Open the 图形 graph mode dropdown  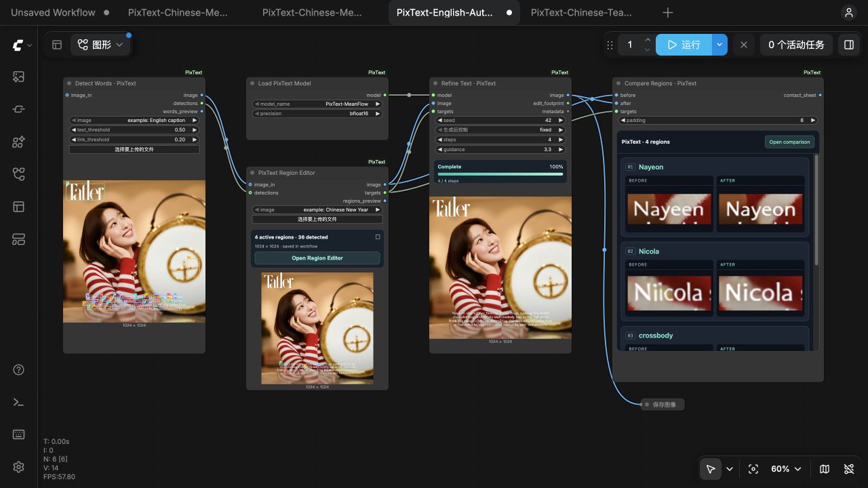(x=100, y=45)
